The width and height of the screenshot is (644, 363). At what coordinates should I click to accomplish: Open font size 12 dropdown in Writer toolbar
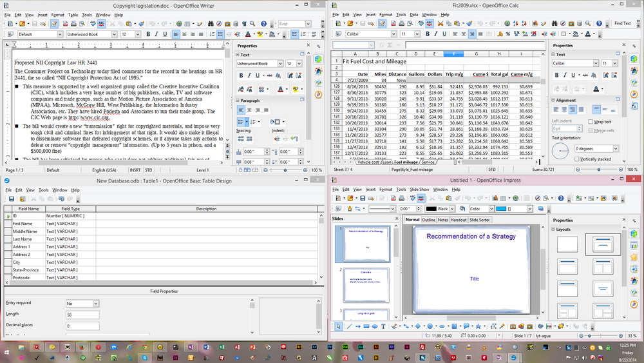pos(137,34)
